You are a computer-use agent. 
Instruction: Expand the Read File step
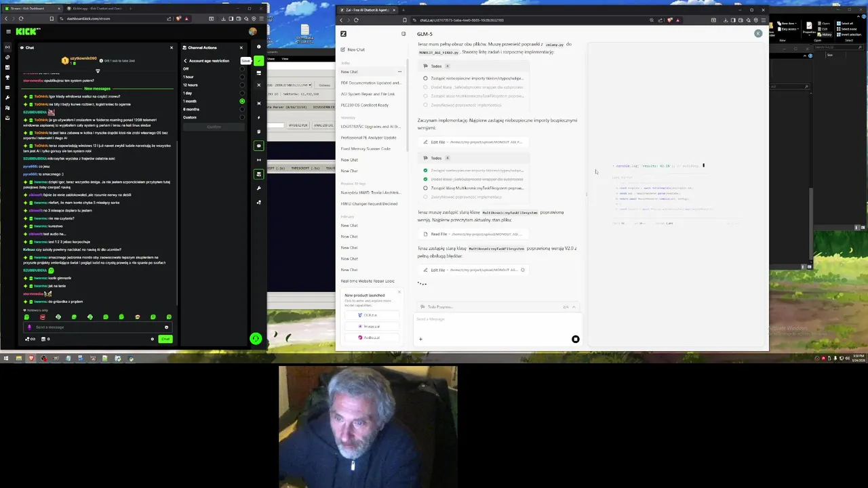coord(473,234)
